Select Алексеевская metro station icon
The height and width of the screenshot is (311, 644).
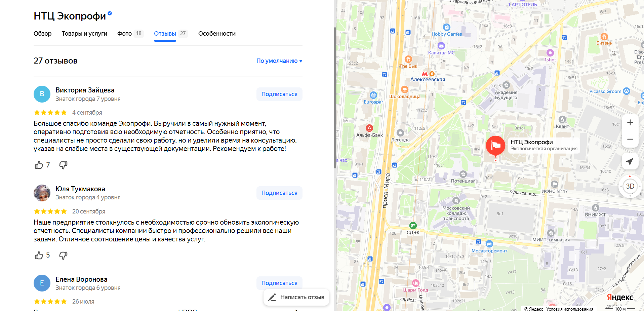(x=425, y=74)
